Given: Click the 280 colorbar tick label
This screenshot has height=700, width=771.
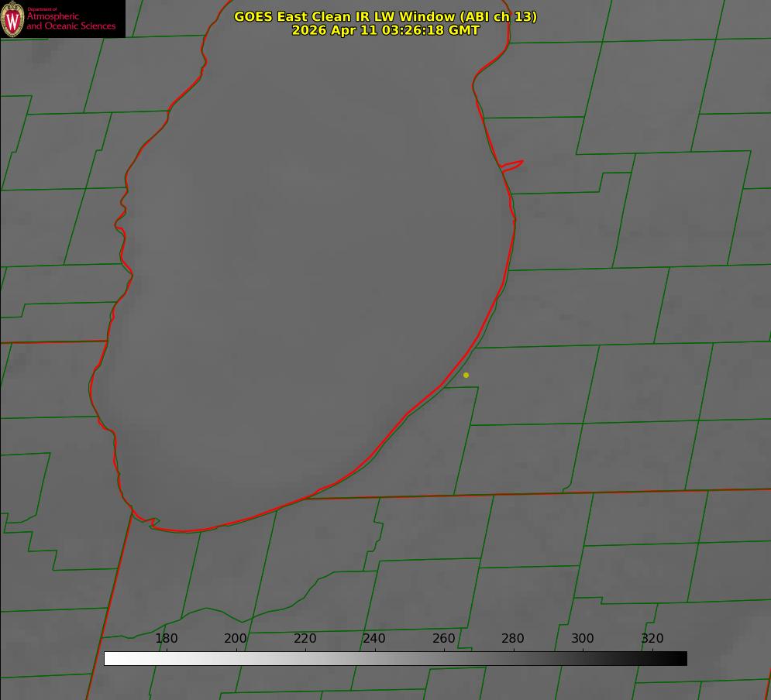Looking at the screenshot, I should coord(513,638).
